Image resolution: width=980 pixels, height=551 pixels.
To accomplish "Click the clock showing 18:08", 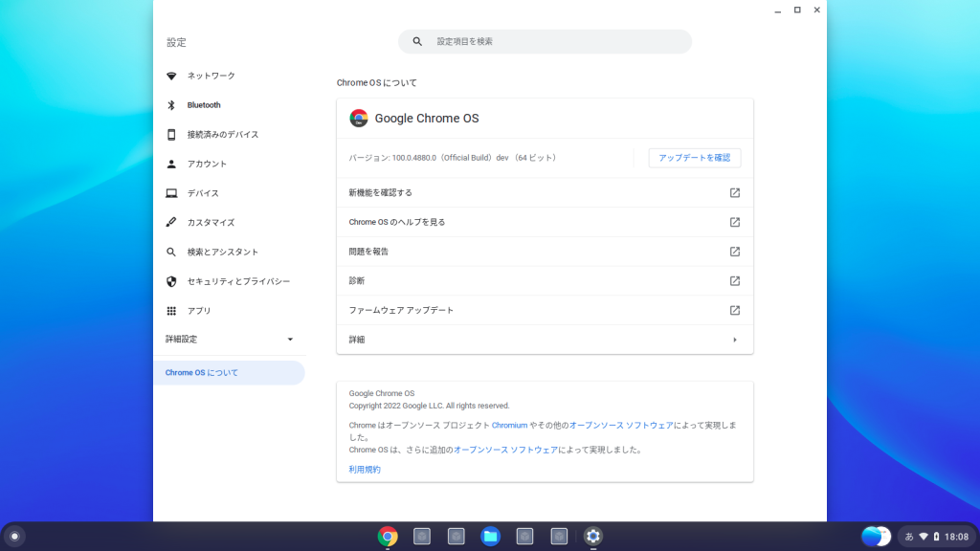I will point(956,537).
